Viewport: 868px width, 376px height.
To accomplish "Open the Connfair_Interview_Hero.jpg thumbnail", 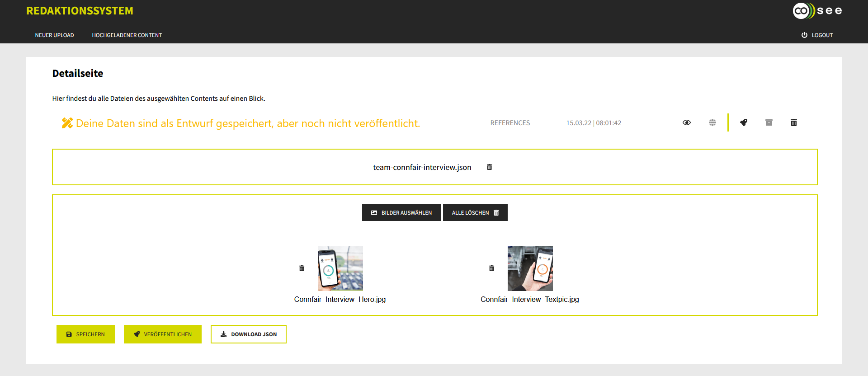I will coord(340,268).
